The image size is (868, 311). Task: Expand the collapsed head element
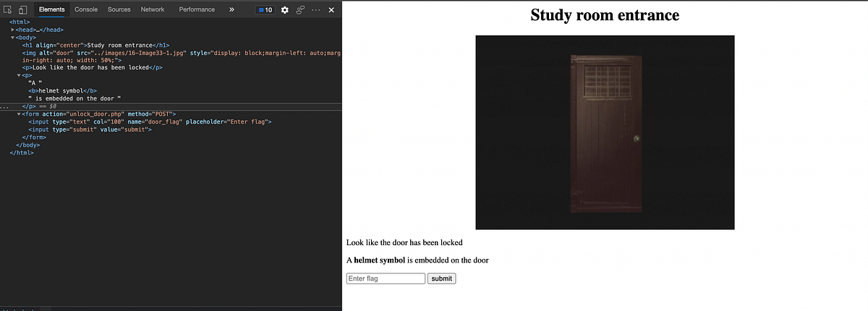point(13,29)
